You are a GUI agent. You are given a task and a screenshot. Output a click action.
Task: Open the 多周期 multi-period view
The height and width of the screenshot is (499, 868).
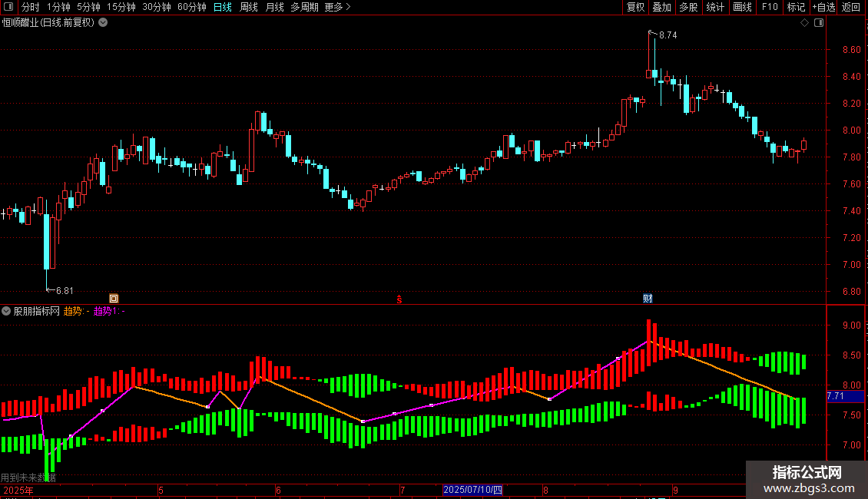pyautogui.click(x=304, y=7)
